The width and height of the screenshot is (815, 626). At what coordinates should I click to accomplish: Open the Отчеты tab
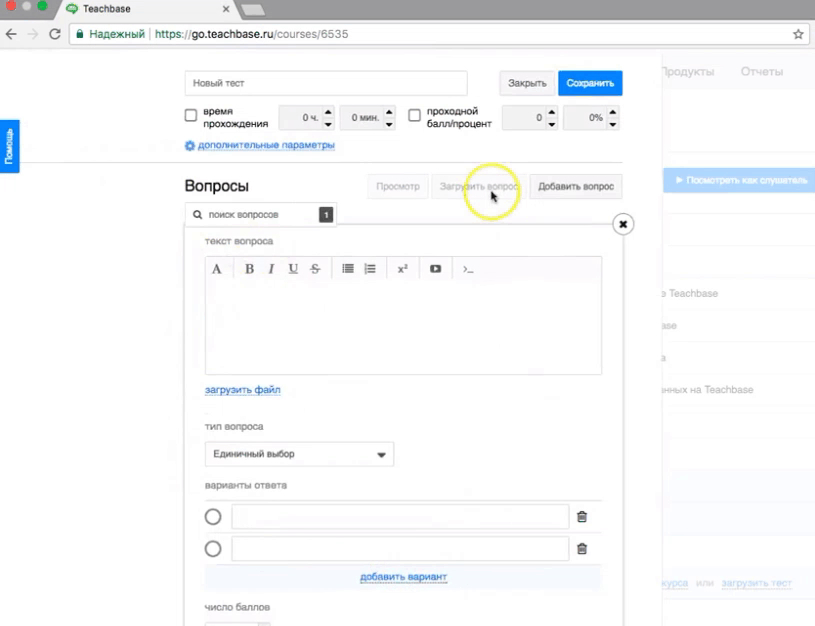[x=761, y=72]
